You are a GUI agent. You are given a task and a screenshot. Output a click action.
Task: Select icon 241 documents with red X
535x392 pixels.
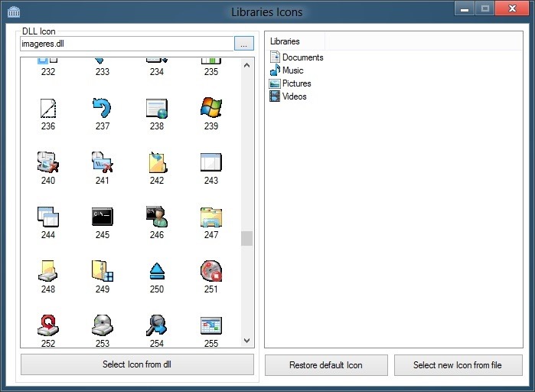click(102, 162)
